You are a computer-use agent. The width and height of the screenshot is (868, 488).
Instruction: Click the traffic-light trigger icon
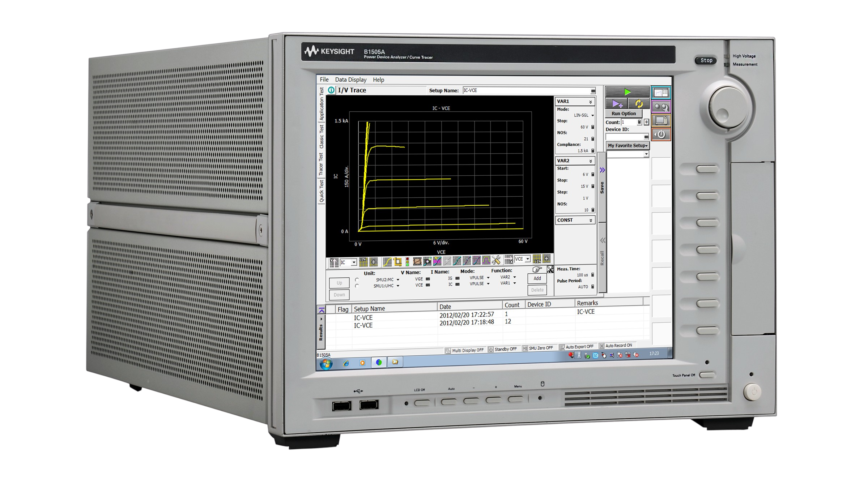click(407, 262)
